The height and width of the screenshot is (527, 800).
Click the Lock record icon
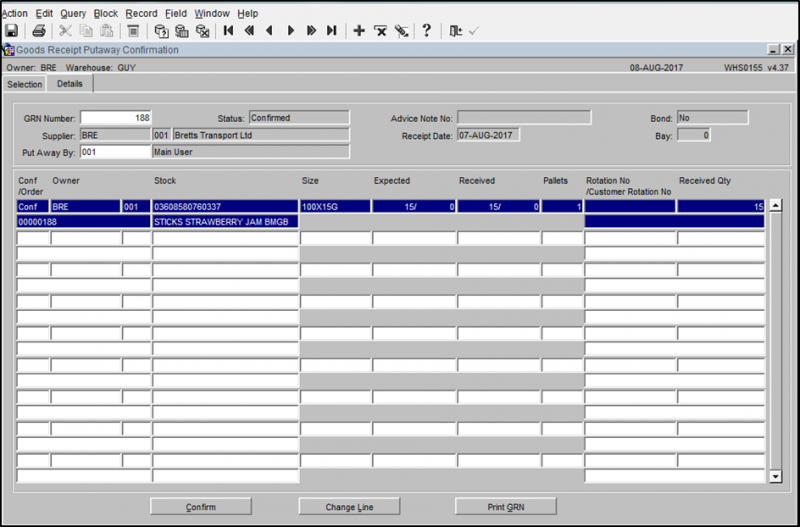point(402,31)
